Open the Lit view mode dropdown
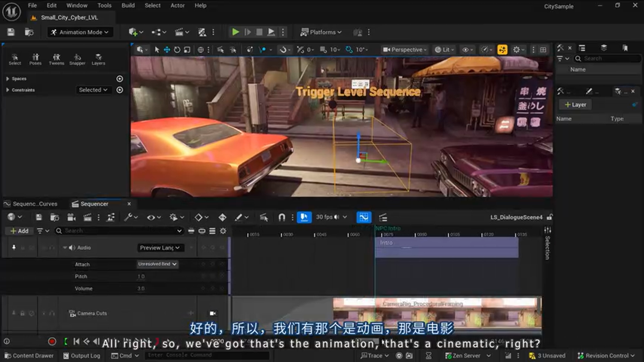644x362 pixels. click(445, 50)
